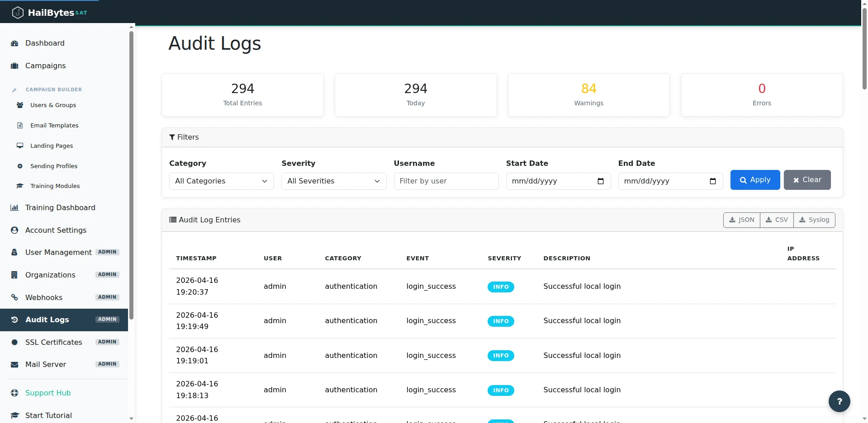The width and height of the screenshot is (868, 423).
Task: Select the Campaigns briefcase icon
Action: coord(14,66)
